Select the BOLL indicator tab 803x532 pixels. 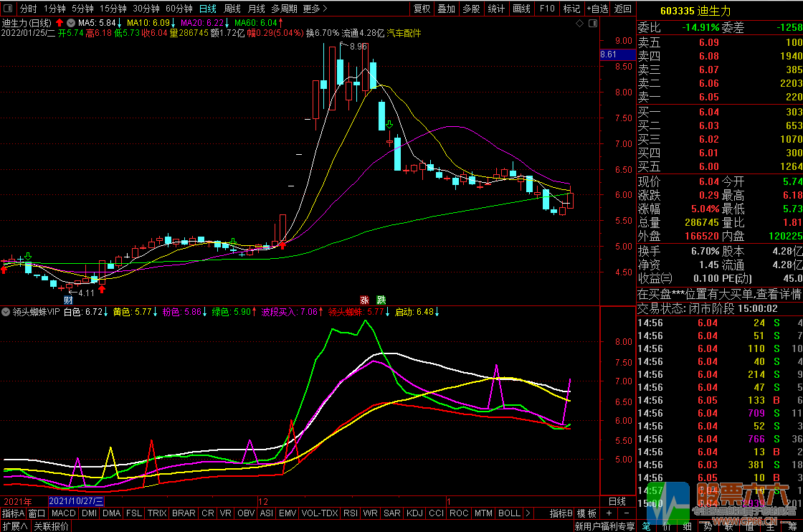pyautogui.click(x=509, y=513)
